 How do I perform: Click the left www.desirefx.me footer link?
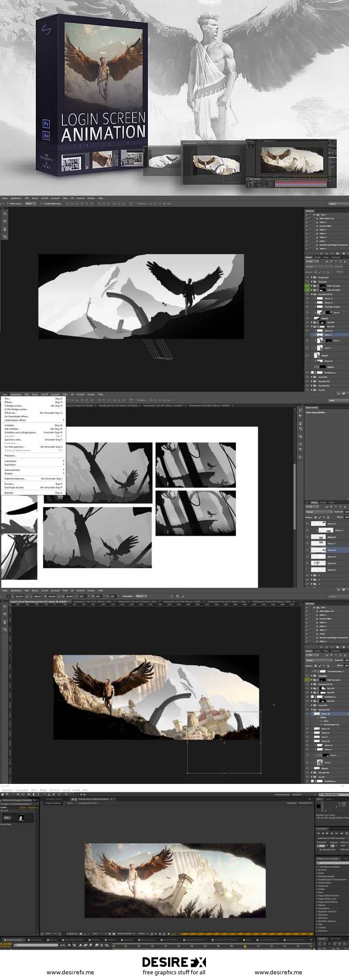click(70, 972)
